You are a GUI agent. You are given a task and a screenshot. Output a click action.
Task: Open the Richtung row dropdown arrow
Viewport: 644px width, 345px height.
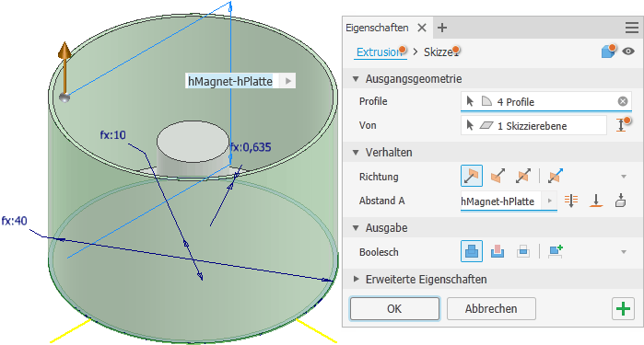(624, 177)
